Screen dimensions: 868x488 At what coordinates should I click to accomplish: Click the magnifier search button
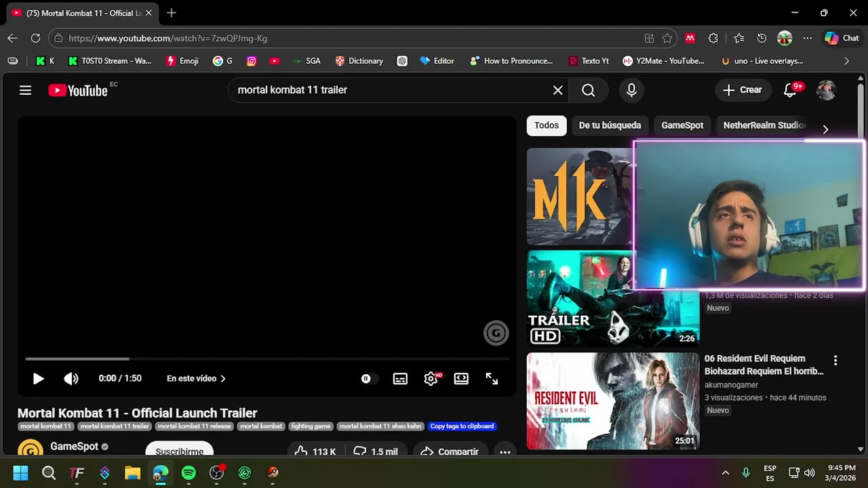tap(588, 90)
